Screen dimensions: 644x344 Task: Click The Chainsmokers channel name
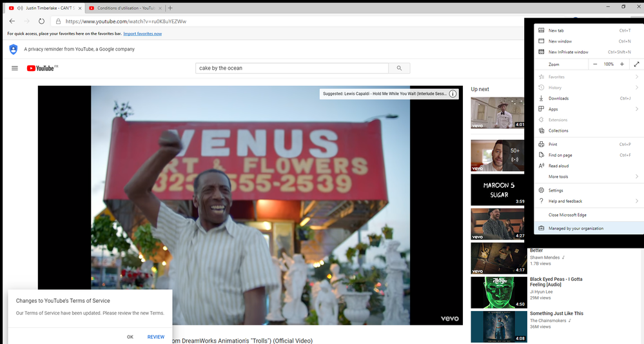click(x=548, y=321)
